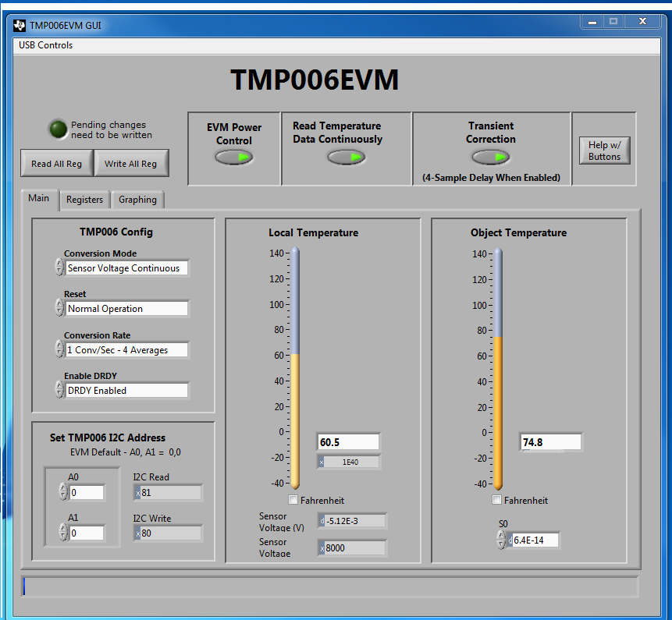Click the radix 'x' on the 8000 field
This screenshot has width=672, height=620.
click(322, 547)
